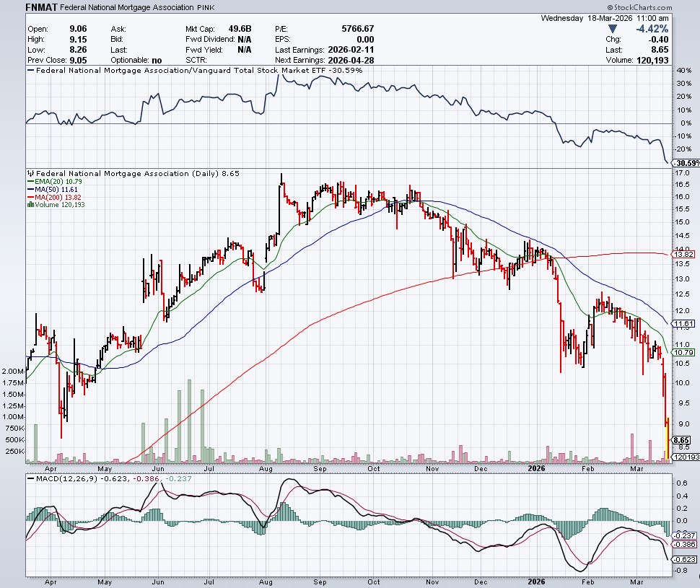Click the Aug label on MACD time axis
Image resolution: width=700 pixels, height=588 pixels.
pyautogui.click(x=264, y=579)
